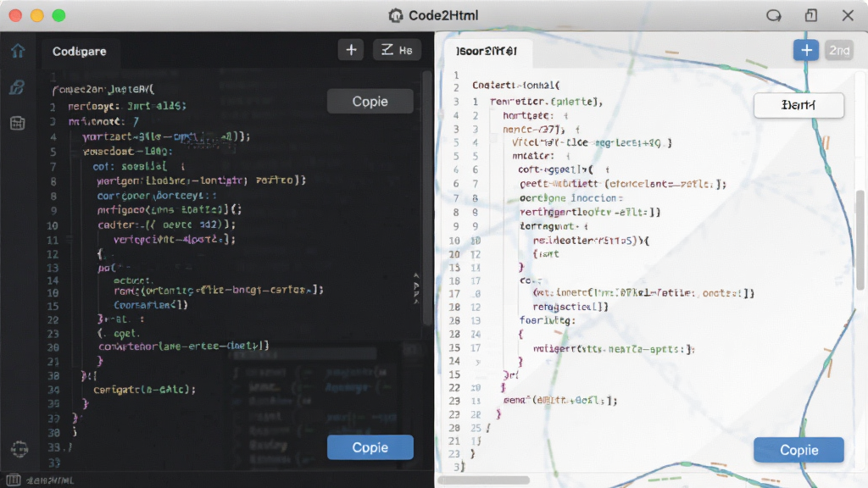Image resolution: width=868 pixels, height=488 pixels.
Task: Switch to the Codigare tab
Action: (x=79, y=51)
